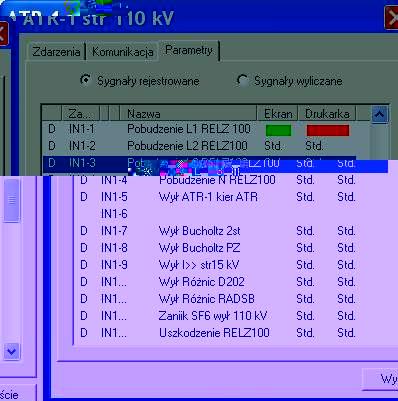Select the Parametry tab
This screenshot has height=401, width=398.
tap(189, 51)
